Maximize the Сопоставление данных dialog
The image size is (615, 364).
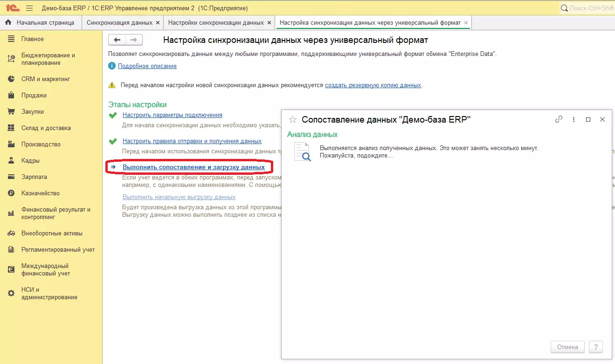tap(588, 119)
